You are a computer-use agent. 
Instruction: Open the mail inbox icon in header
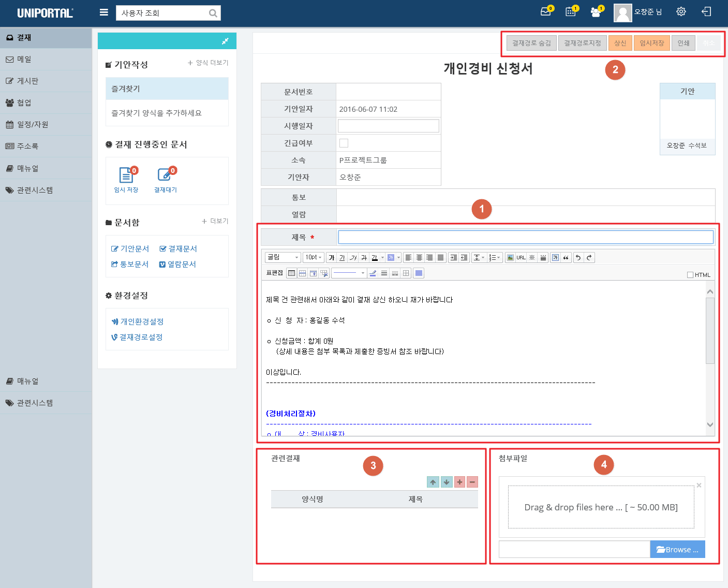coord(546,11)
